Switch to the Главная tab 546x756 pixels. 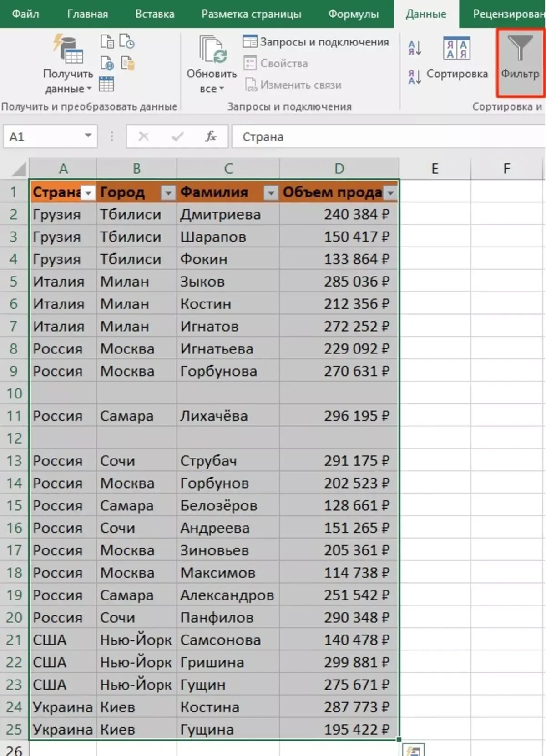[x=88, y=14]
